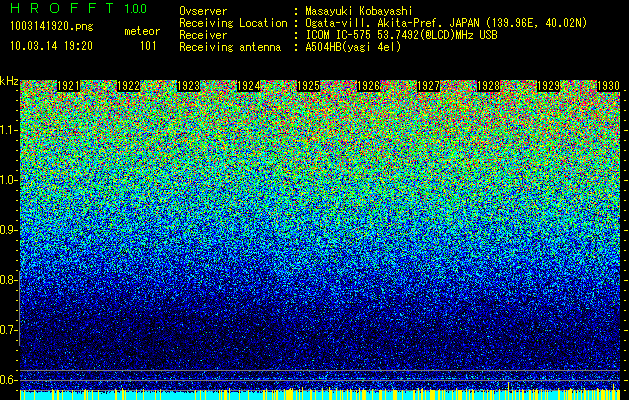Click the 0.7 frequency axis label
Image resolution: width=629 pixels, height=400 pixels.
[x=8, y=330]
